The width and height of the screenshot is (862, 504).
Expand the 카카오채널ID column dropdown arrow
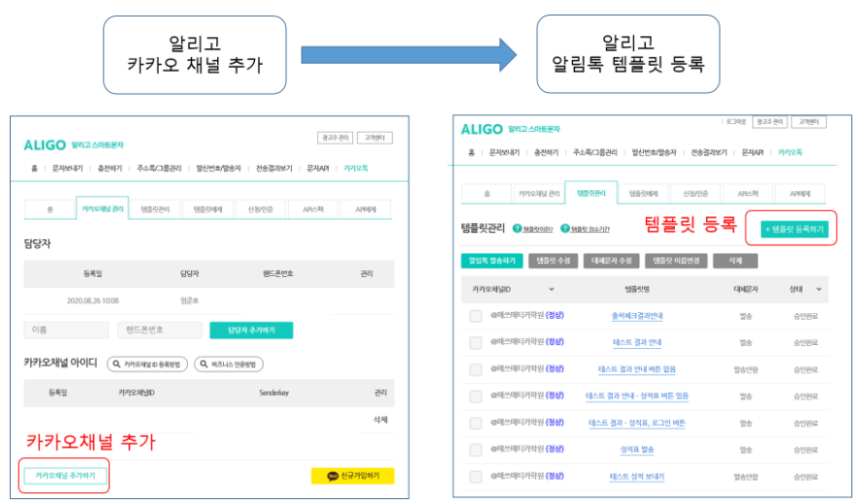click(552, 289)
